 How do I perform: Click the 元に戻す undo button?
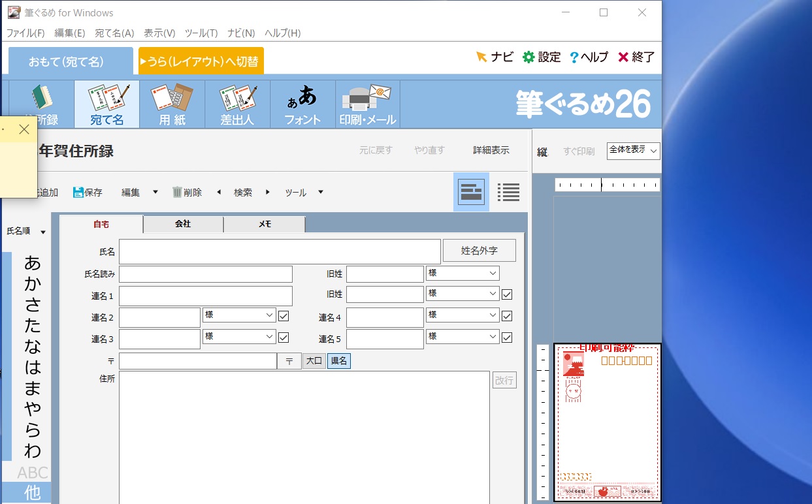[x=376, y=150]
